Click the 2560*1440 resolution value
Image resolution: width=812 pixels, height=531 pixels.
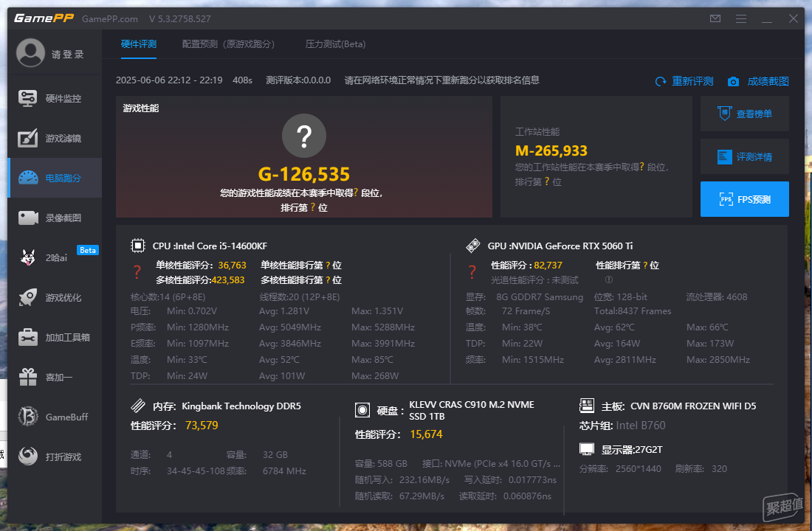point(638,468)
